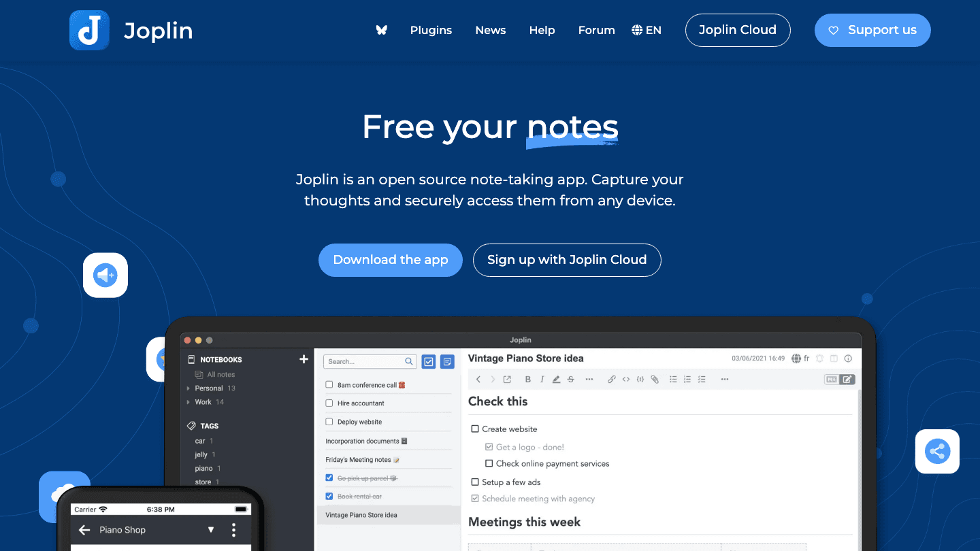
Task: Visit the Forum
Action: pos(597,30)
